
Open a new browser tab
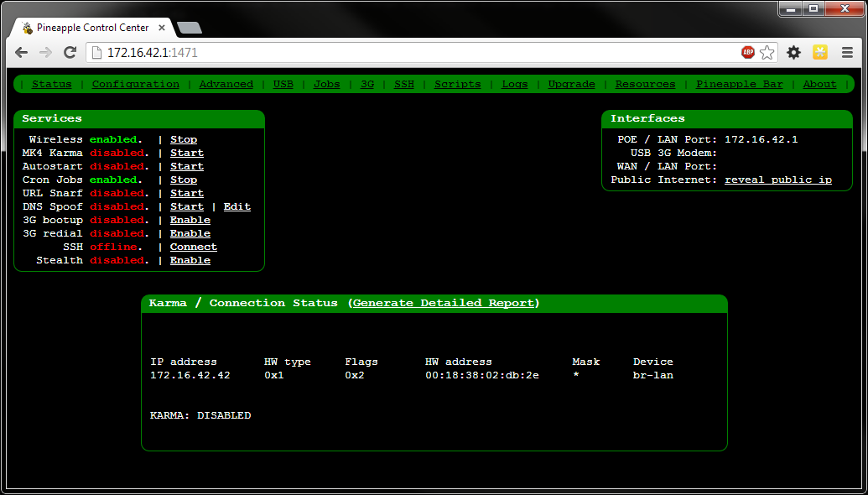pos(190,28)
